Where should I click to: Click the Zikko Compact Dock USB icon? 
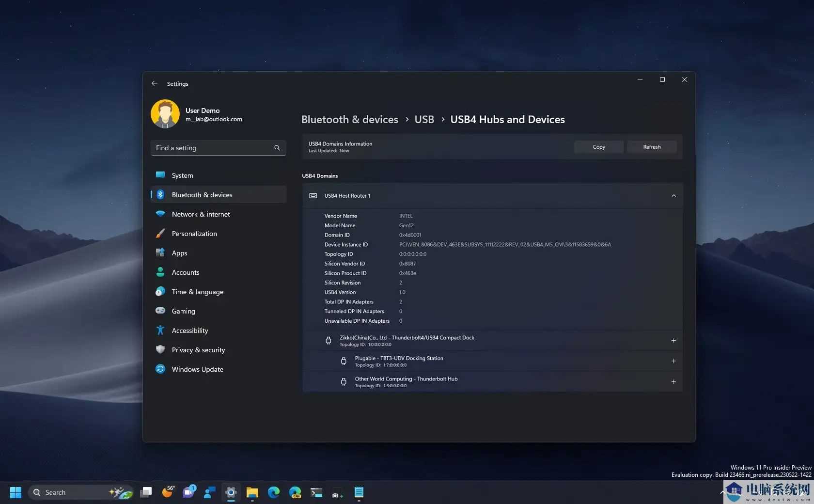tap(329, 341)
